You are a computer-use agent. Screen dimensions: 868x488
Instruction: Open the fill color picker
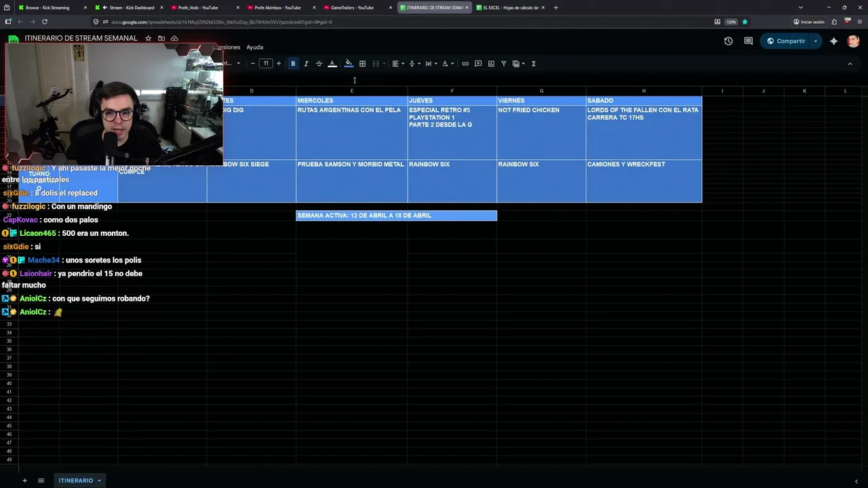coord(349,64)
